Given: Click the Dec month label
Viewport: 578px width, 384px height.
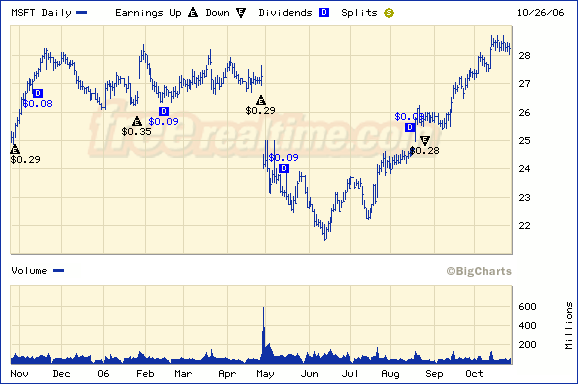Looking at the screenshot, I should [61, 374].
